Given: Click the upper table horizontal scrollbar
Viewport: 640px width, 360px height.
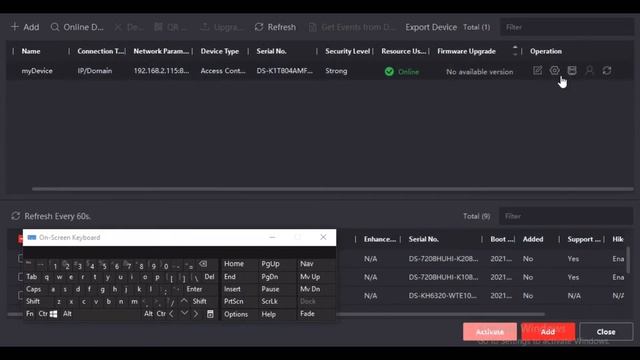Looking at the screenshot, I should point(333,189).
